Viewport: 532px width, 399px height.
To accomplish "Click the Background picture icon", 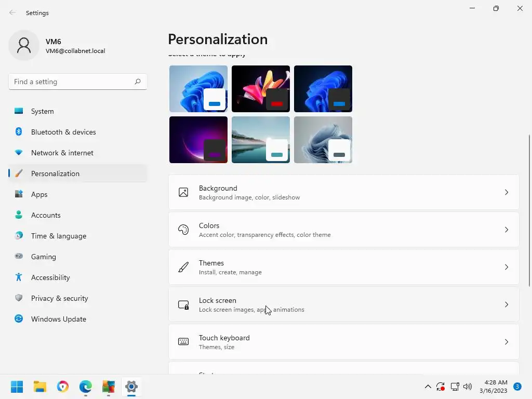I will (183, 192).
